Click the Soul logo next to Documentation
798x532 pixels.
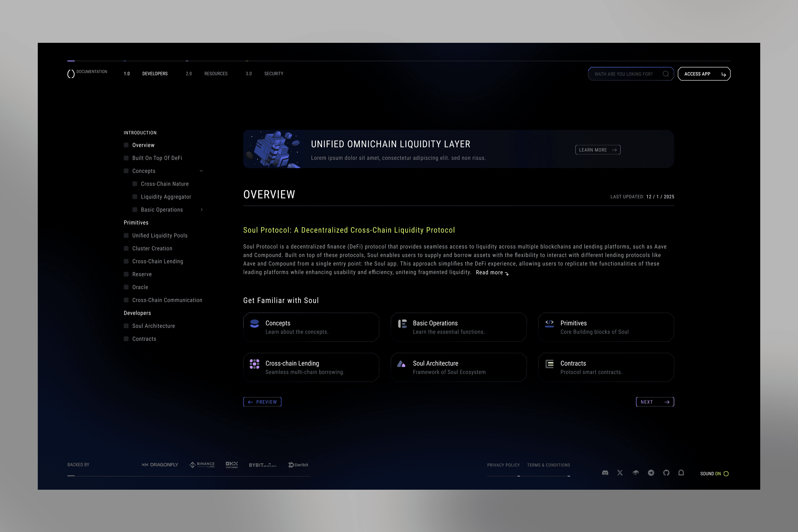coord(70,74)
